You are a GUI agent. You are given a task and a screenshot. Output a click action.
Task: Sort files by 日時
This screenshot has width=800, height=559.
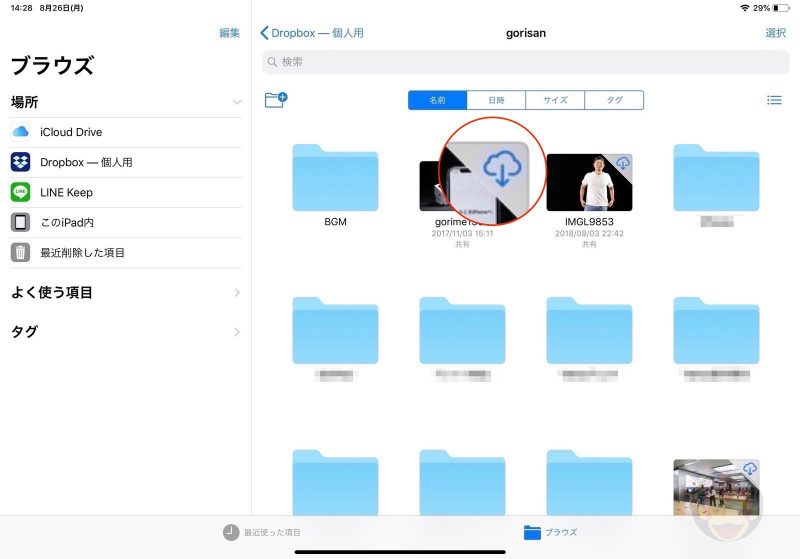point(496,100)
